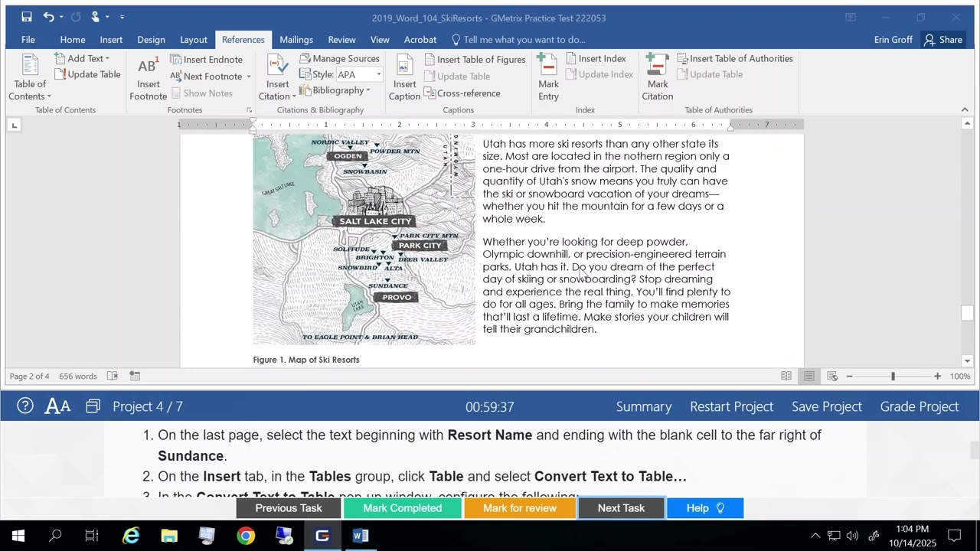Switch to Read Mode view
Screen dimensions: 980x551
point(786,376)
